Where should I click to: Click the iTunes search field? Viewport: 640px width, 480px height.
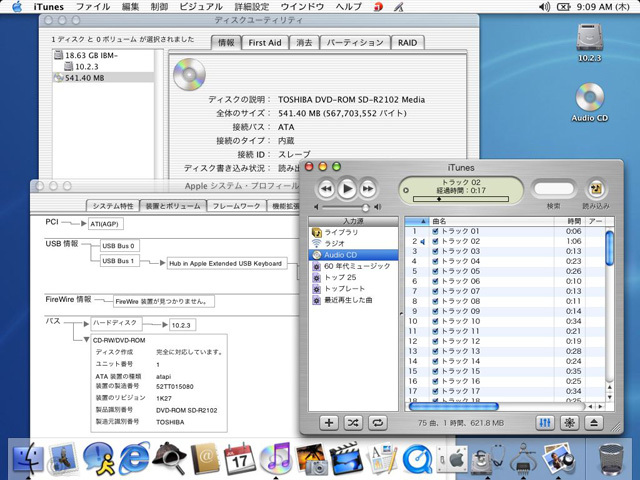[x=553, y=189]
